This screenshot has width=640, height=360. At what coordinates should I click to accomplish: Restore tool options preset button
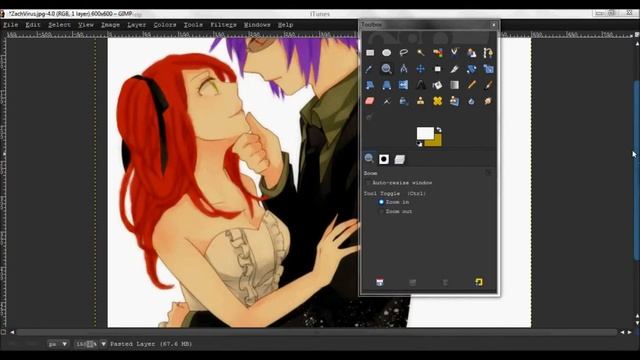click(x=413, y=282)
